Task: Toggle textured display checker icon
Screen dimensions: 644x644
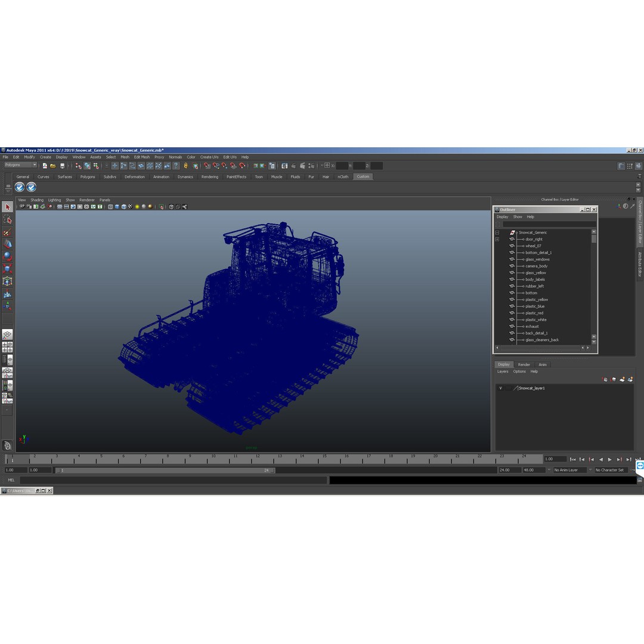Action: (x=131, y=206)
